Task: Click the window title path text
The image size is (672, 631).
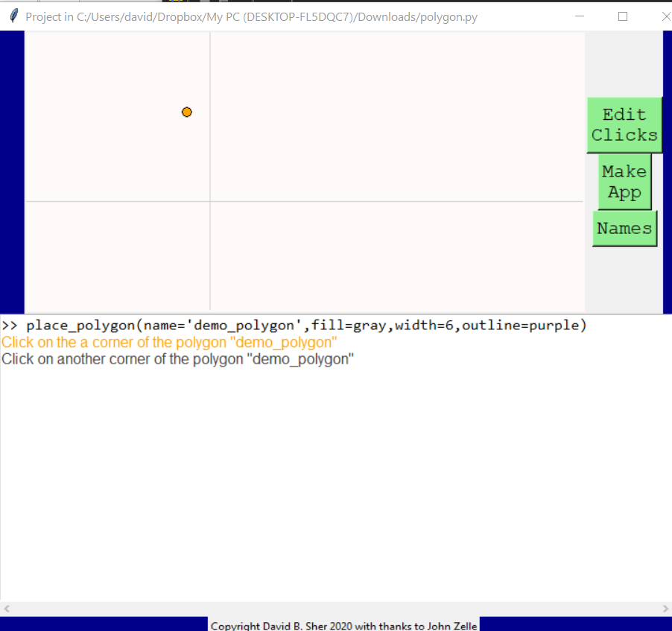Action: (x=252, y=17)
